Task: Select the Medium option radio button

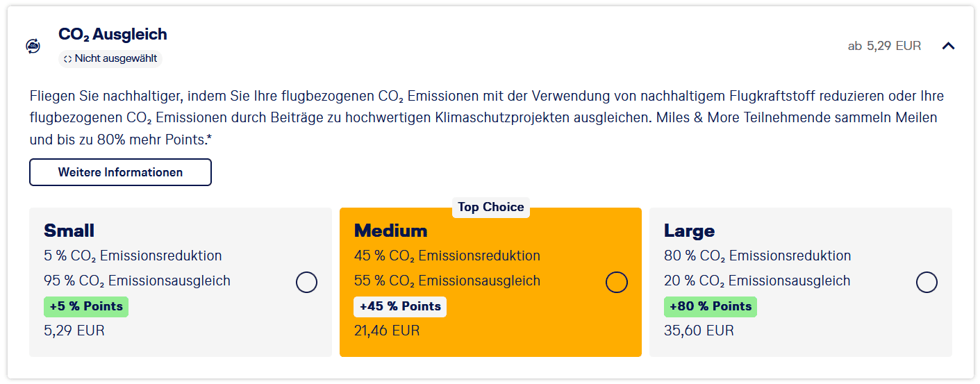Action: (x=616, y=283)
